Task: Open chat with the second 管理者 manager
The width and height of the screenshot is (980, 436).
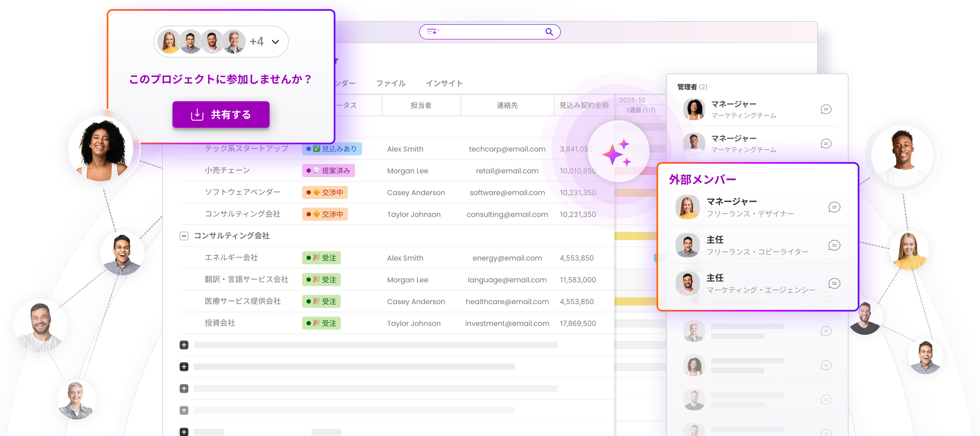Action: click(x=826, y=144)
